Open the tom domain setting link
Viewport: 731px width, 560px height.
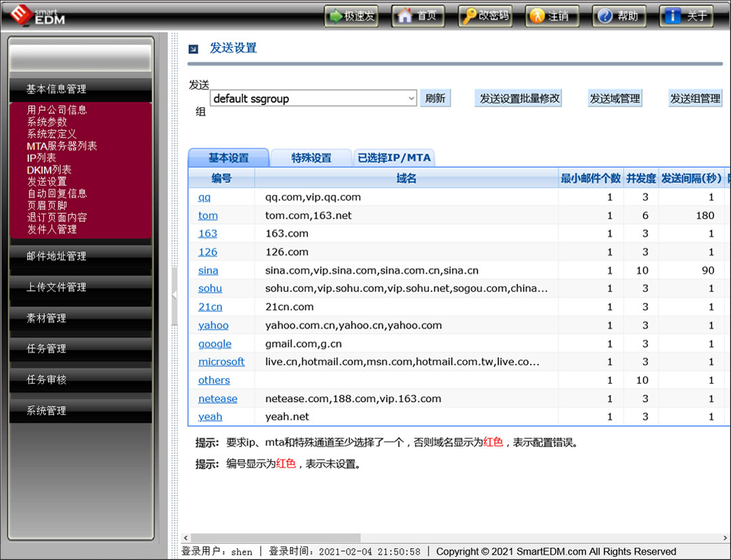[208, 215]
